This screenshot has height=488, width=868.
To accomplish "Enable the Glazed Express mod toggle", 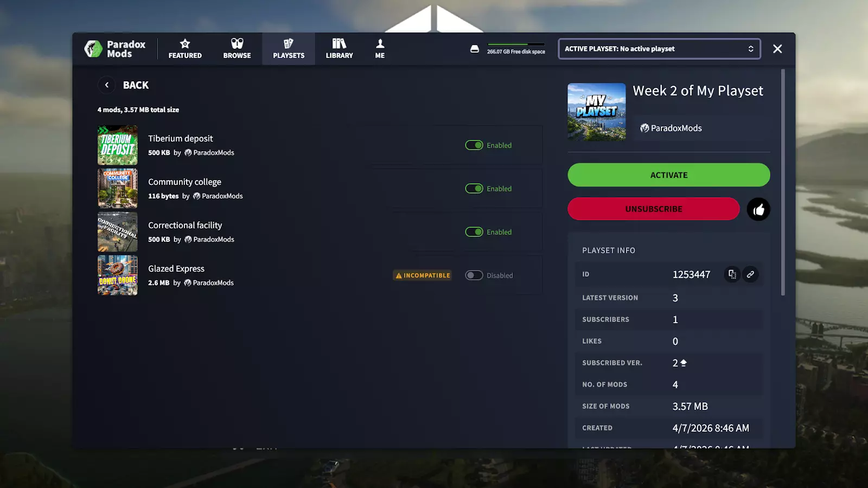I will coord(474,275).
